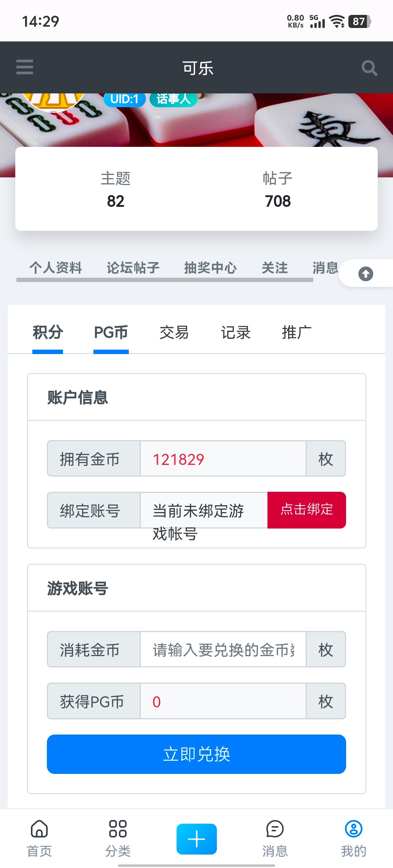The height and width of the screenshot is (868, 393).
Task: Select 论坛帖子 in profile navigation
Action: pyautogui.click(x=133, y=268)
